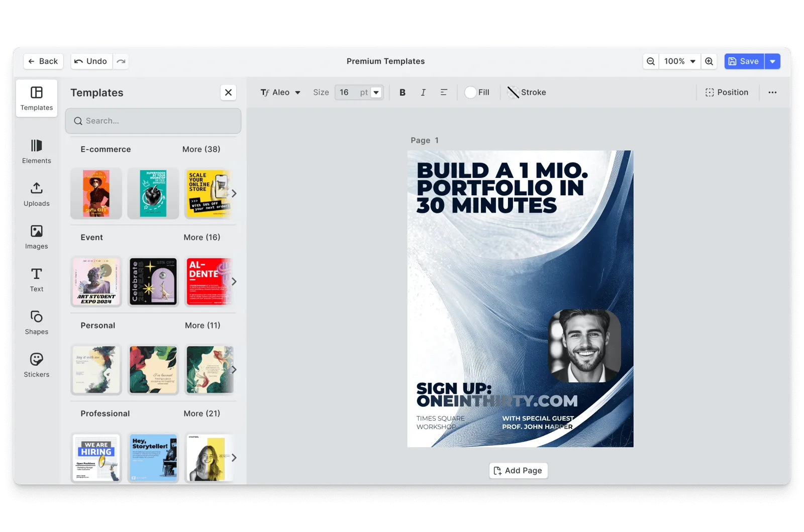Show More (11) Personal templates
Viewport: 804px width, 532px height.
pos(203,326)
